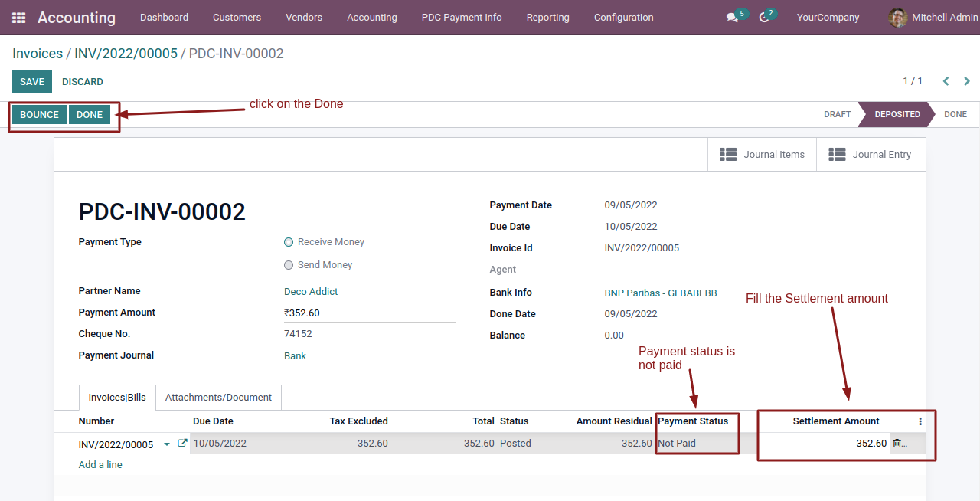Click the Amount Residual cell 352.60
The image size is (980, 501).
coord(636,444)
